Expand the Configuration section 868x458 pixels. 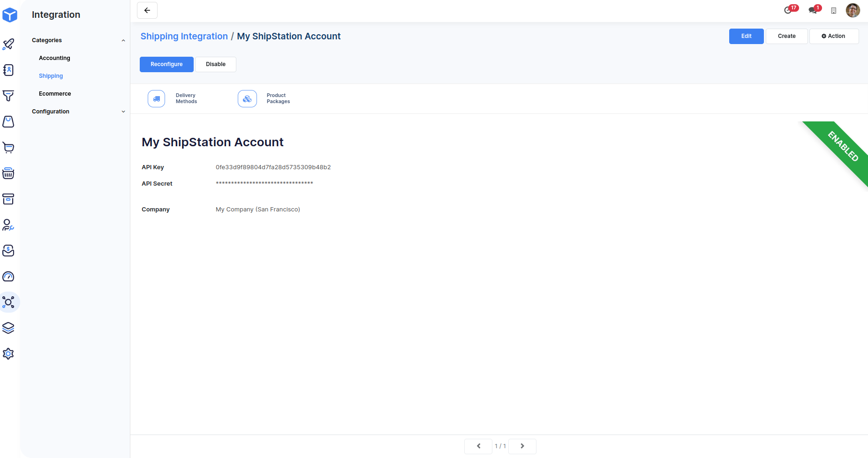pos(123,112)
